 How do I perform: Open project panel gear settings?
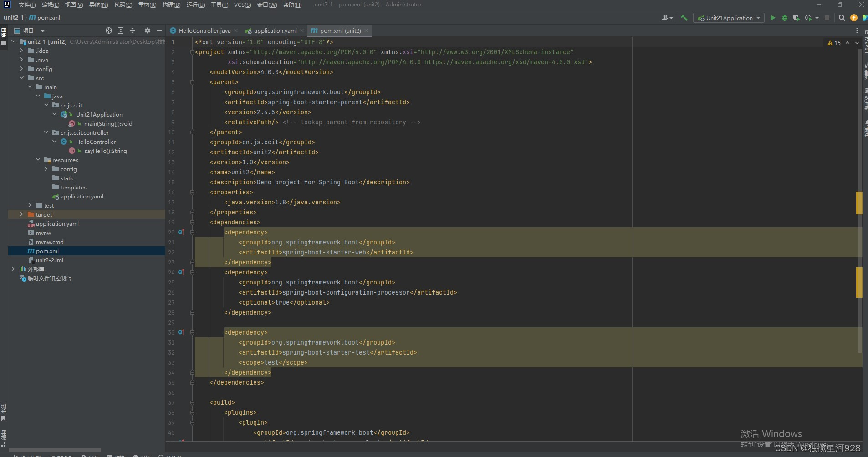147,30
